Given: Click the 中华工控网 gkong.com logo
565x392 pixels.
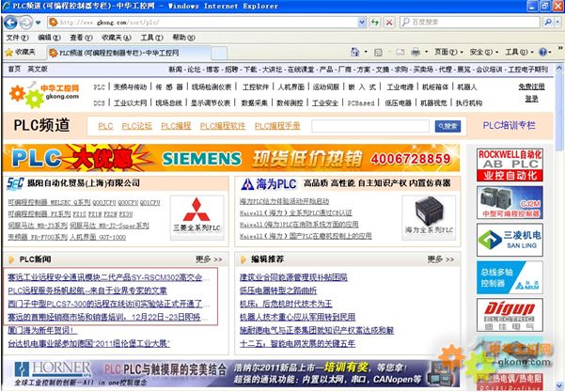Looking at the screenshot, I should [44, 95].
